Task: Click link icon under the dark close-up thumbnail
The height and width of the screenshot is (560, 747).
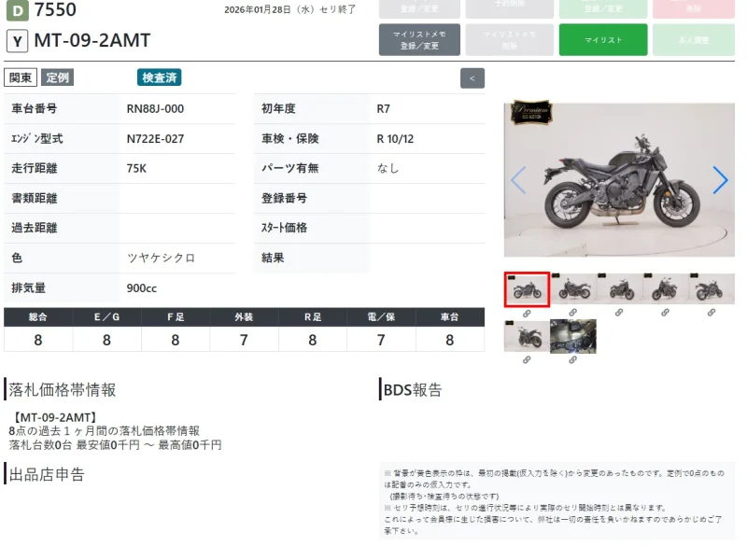Action: (572, 360)
